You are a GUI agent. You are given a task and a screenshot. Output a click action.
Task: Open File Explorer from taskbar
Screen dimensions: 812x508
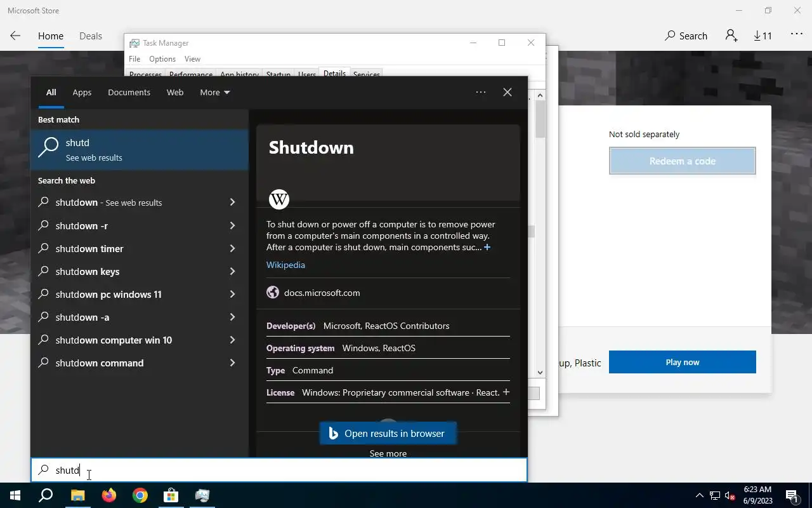pos(77,495)
